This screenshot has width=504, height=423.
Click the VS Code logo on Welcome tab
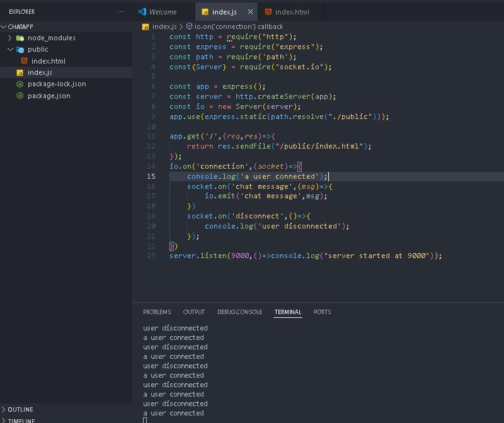142,12
